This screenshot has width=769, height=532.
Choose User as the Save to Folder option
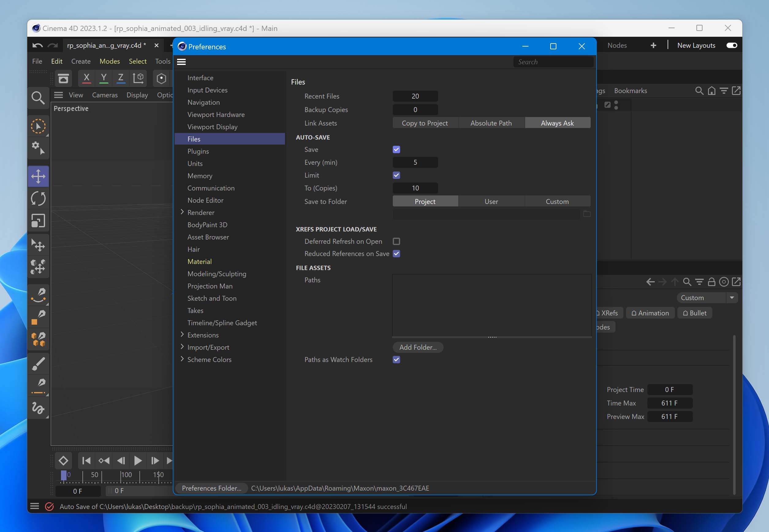491,201
